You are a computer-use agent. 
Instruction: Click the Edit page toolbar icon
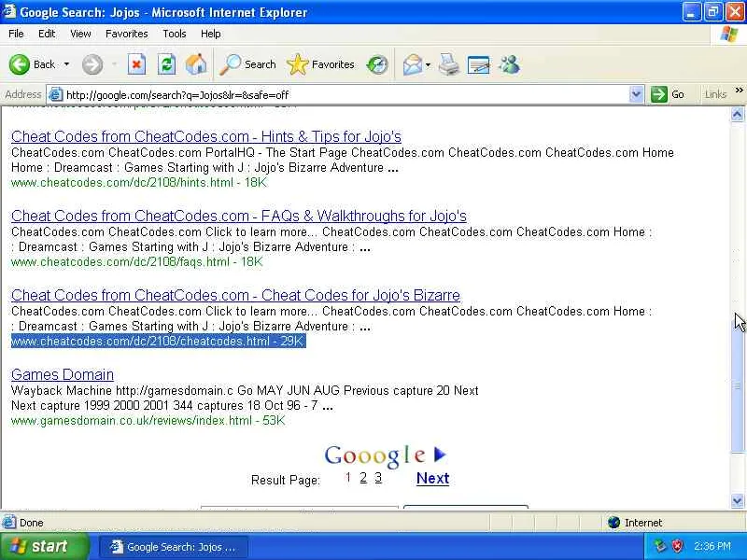click(x=478, y=64)
